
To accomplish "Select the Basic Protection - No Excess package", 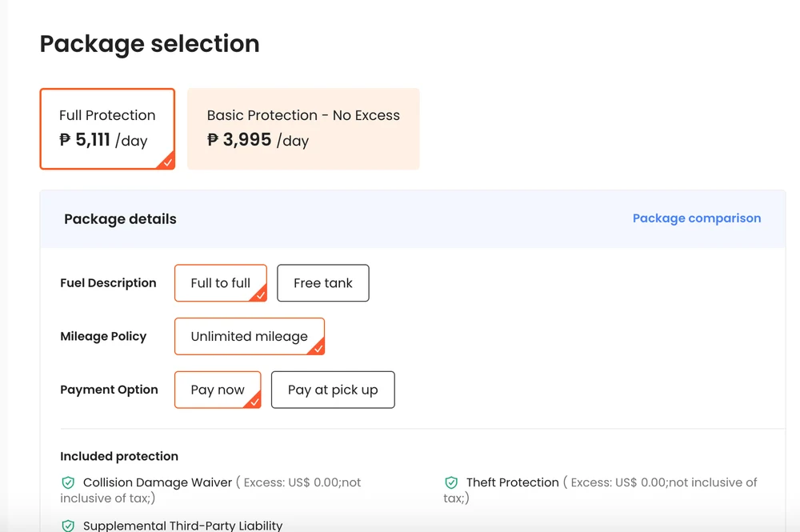I will click(x=303, y=128).
